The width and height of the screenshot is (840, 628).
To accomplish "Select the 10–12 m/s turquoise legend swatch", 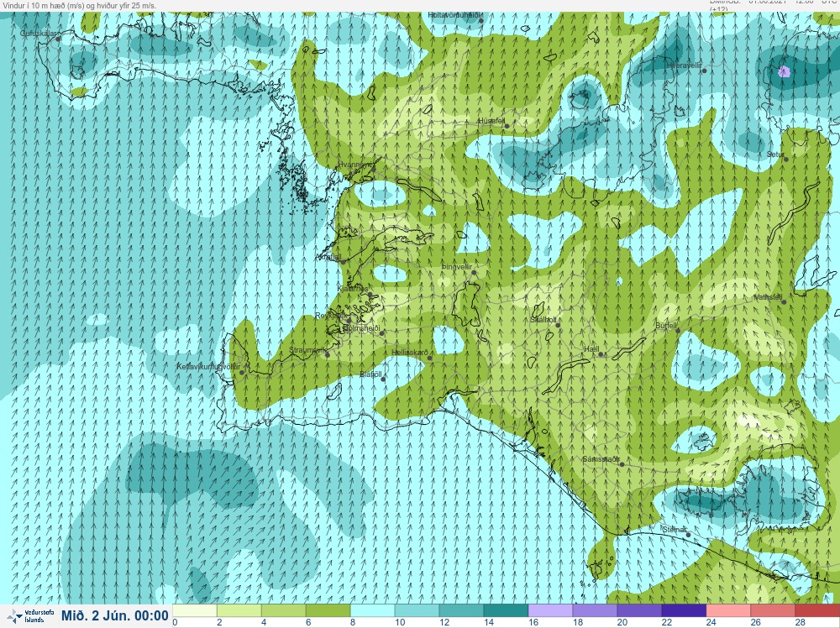I will 417,611.
